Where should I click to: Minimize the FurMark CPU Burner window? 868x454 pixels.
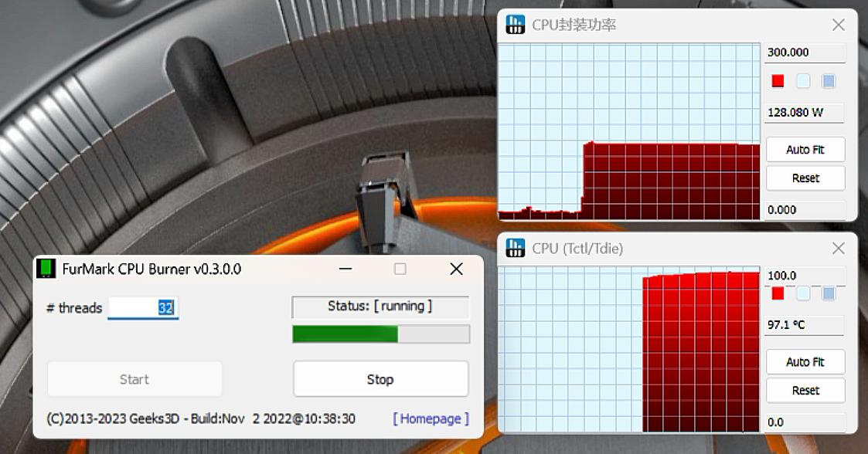345,269
